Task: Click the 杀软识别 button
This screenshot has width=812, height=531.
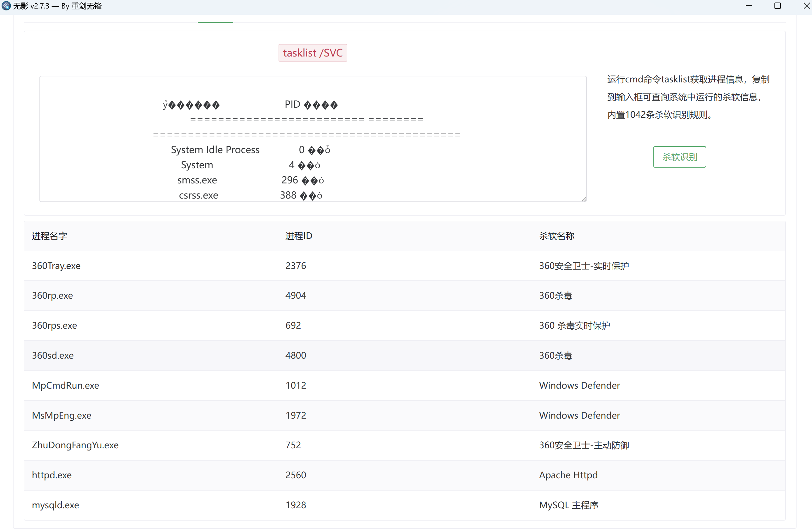Action: [679, 157]
